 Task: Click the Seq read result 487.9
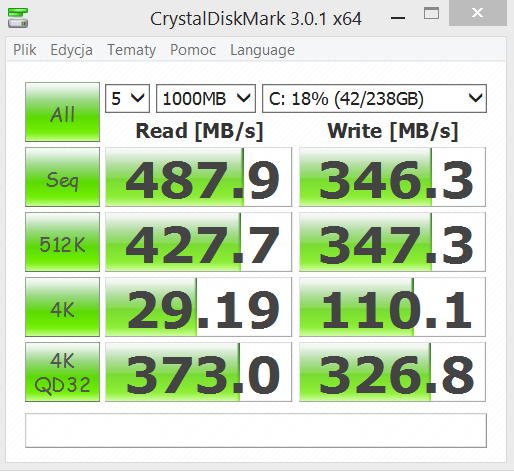click(199, 177)
